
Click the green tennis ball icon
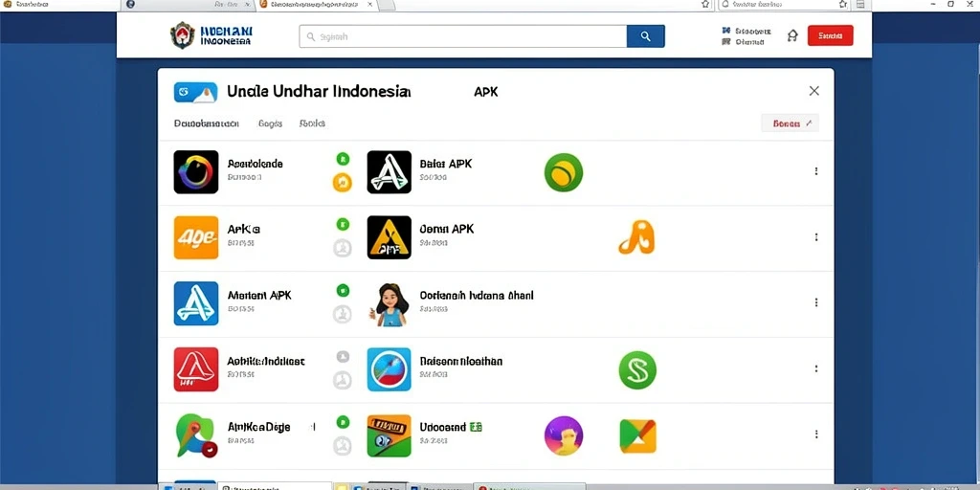(x=563, y=172)
